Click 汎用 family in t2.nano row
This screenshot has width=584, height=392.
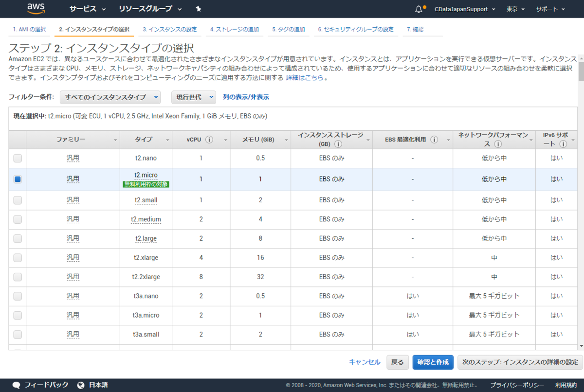[73, 158]
